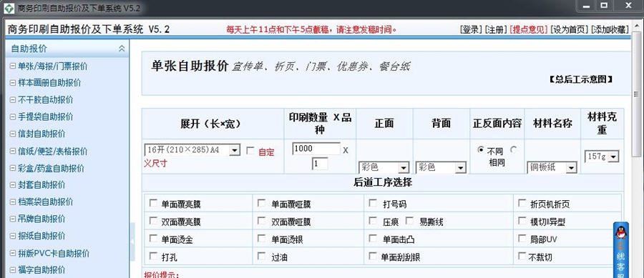The width and height of the screenshot is (644, 278).
Task: Check the 折页机折页 checkbox
Action: 522,203
